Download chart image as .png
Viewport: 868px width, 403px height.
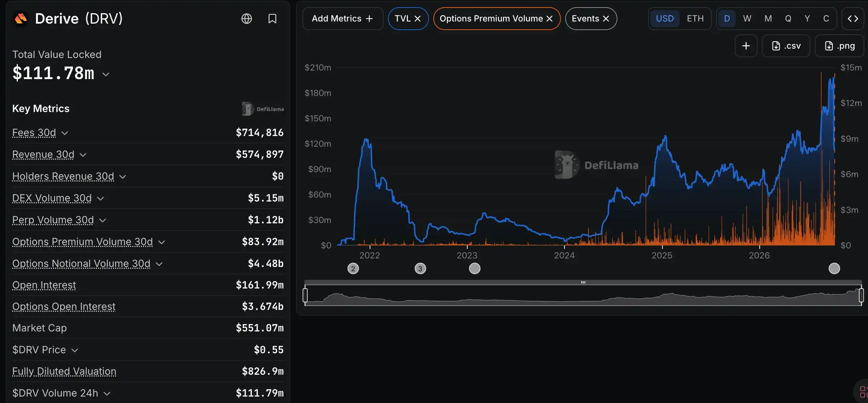click(x=839, y=46)
